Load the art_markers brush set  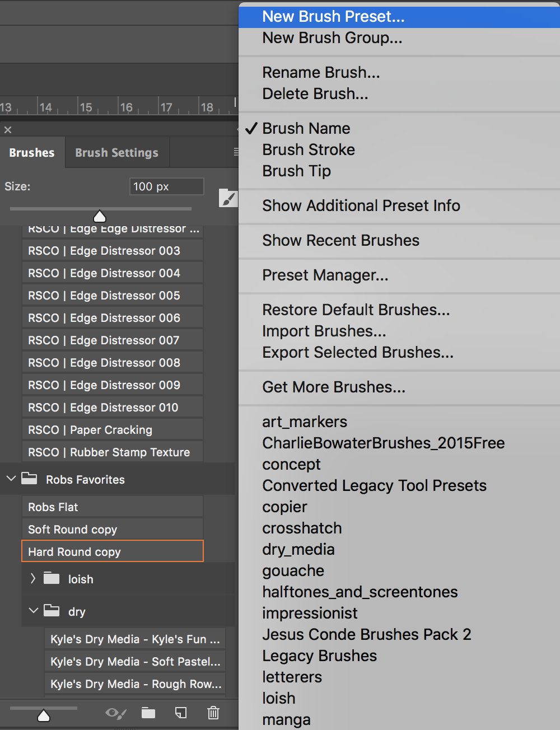(x=399, y=422)
